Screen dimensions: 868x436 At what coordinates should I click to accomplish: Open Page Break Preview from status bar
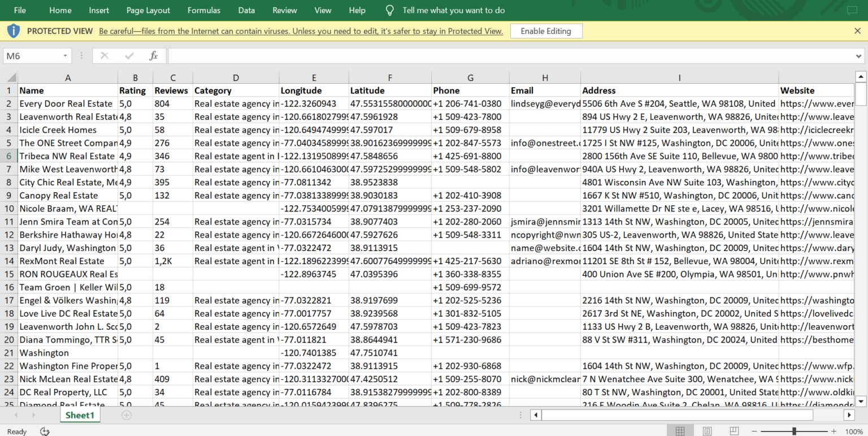(734, 431)
